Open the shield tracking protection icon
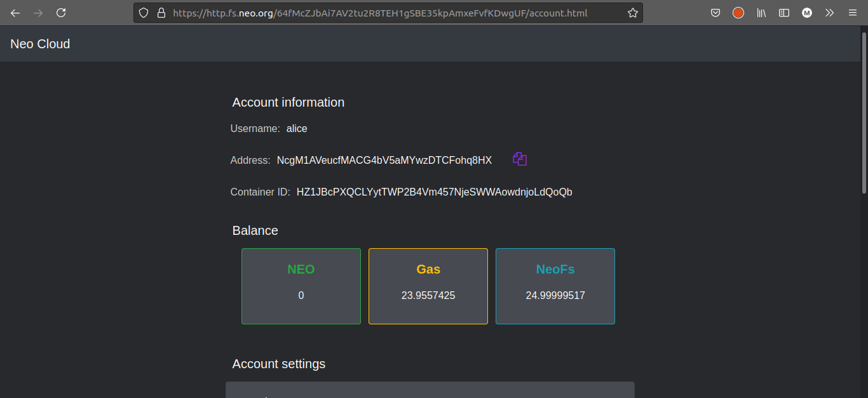Screen dimensions: 868x398 tap(144, 13)
